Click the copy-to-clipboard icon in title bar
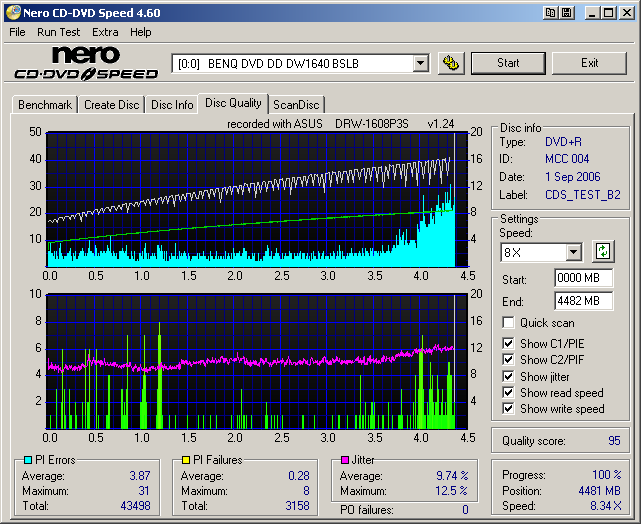The image size is (641, 524). 551,12
